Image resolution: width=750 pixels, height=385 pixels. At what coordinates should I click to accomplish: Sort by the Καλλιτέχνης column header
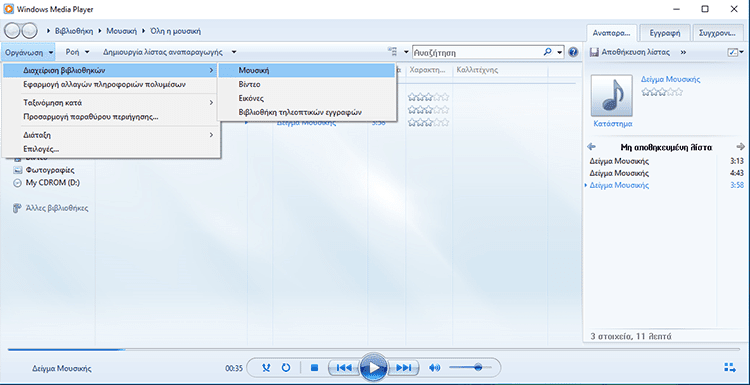[x=500, y=70]
